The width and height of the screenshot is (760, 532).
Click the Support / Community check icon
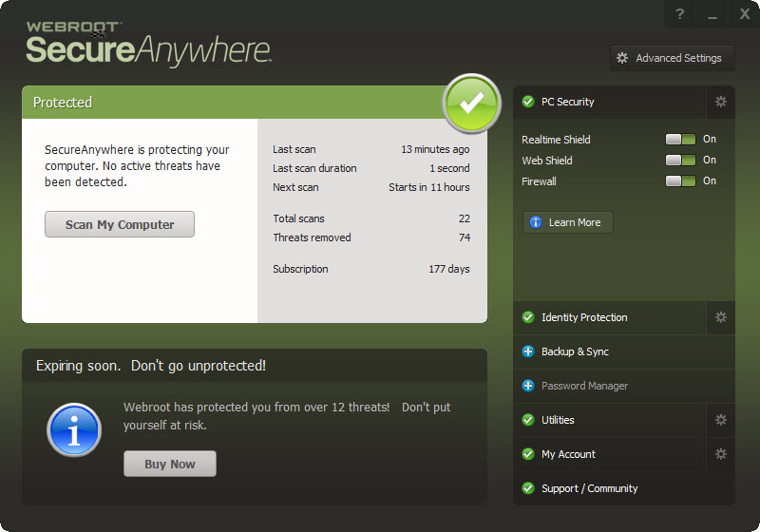tap(528, 488)
